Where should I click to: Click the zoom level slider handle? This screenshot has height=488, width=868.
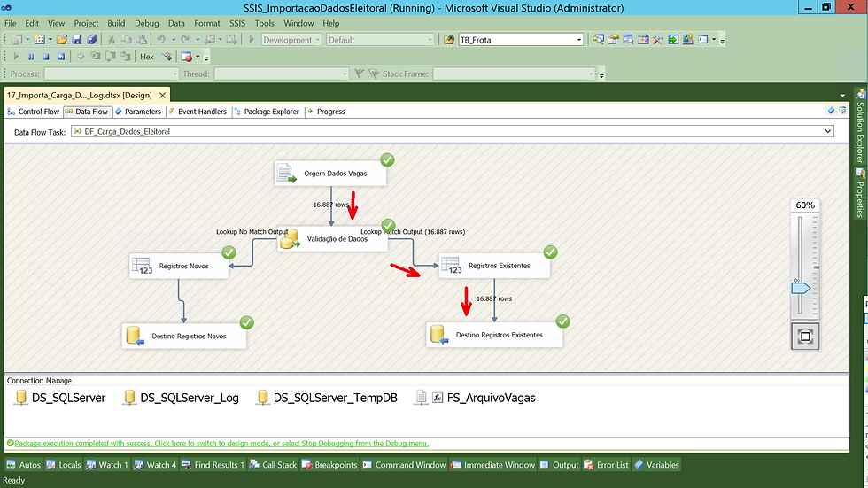tap(801, 288)
